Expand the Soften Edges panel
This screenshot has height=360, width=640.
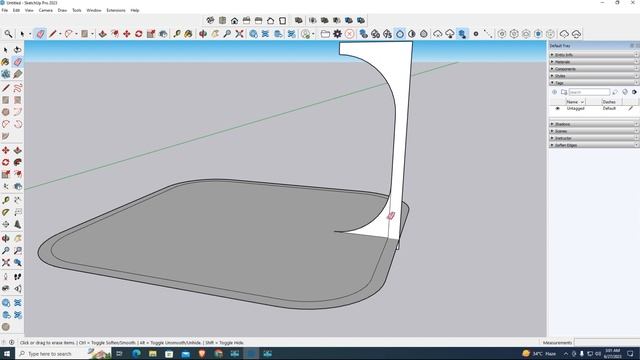pos(594,145)
